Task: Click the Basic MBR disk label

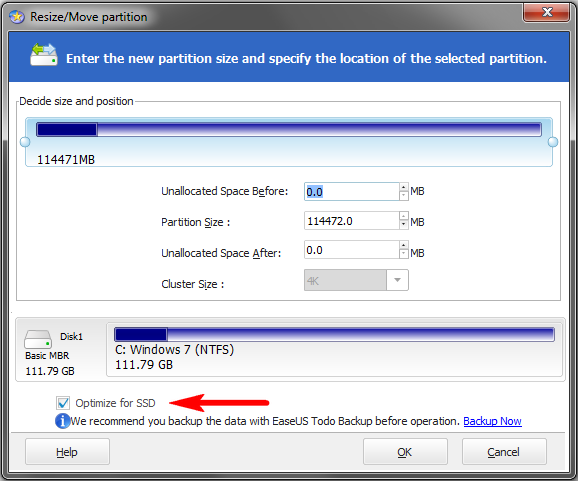Action: 47,355
